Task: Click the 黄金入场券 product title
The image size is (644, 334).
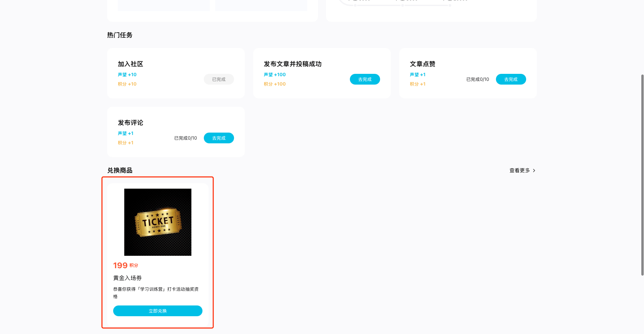Action: point(127,278)
